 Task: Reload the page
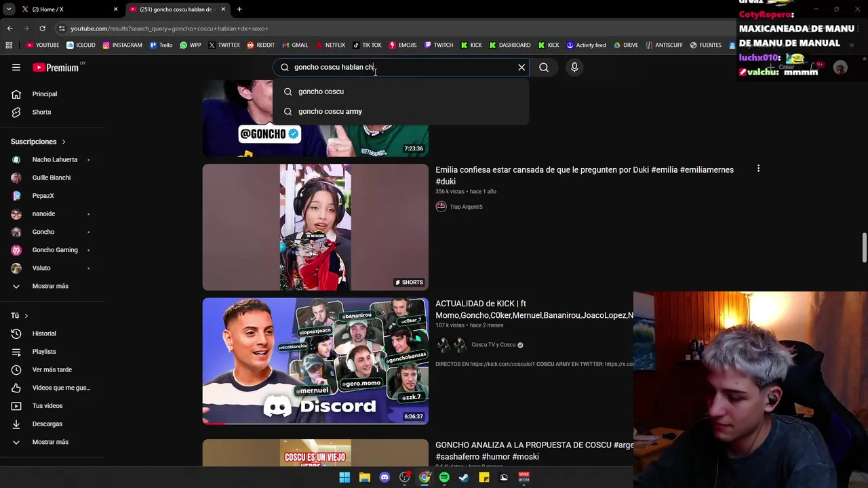tap(42, 28)
